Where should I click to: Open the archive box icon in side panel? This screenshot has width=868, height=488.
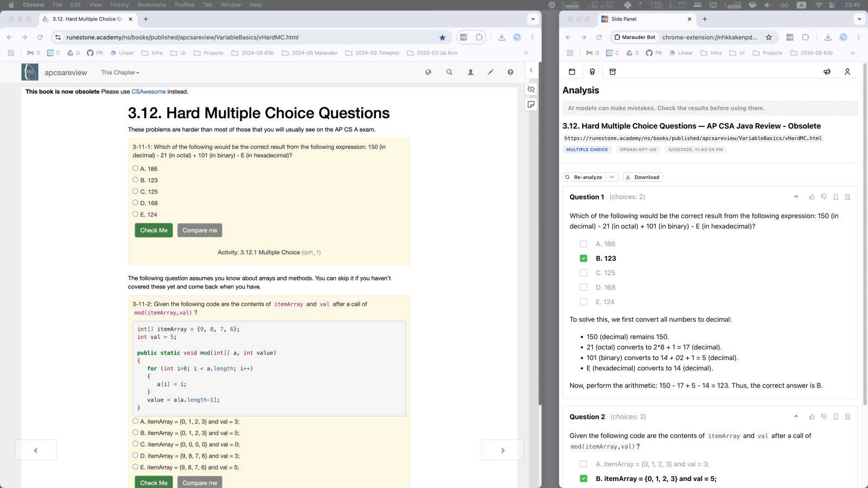tap(612, 72)
